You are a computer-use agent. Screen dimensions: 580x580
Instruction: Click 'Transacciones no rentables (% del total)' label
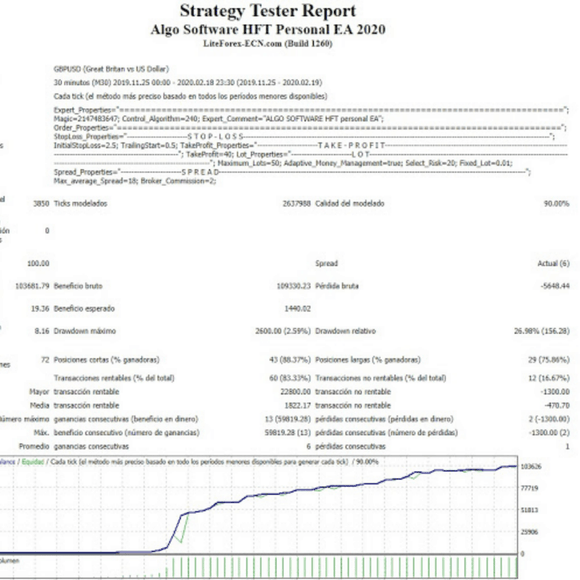381,378
